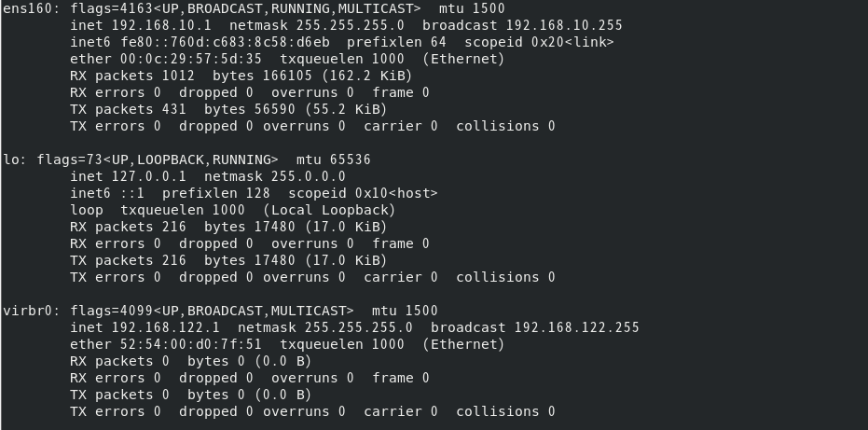Viewport: 868px width, 430px height.
Task: Click the netmask 255.0.0.0 value
Action: (309, 176)
